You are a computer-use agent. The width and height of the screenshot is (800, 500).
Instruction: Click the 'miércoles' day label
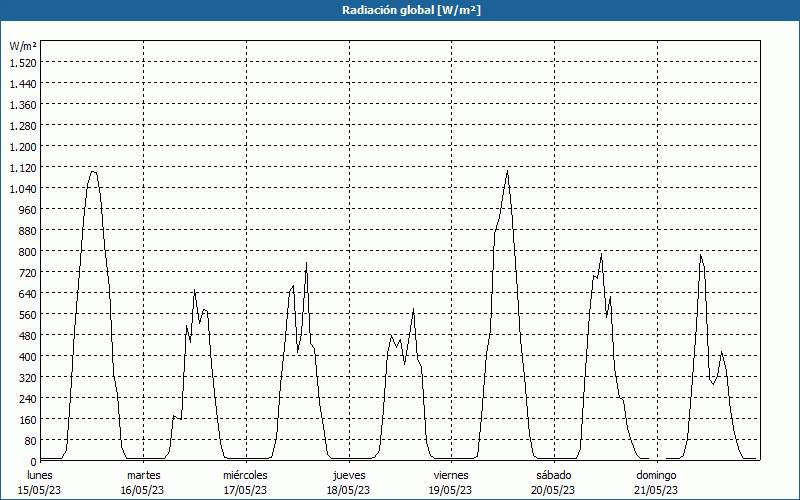tap(245, 475)
